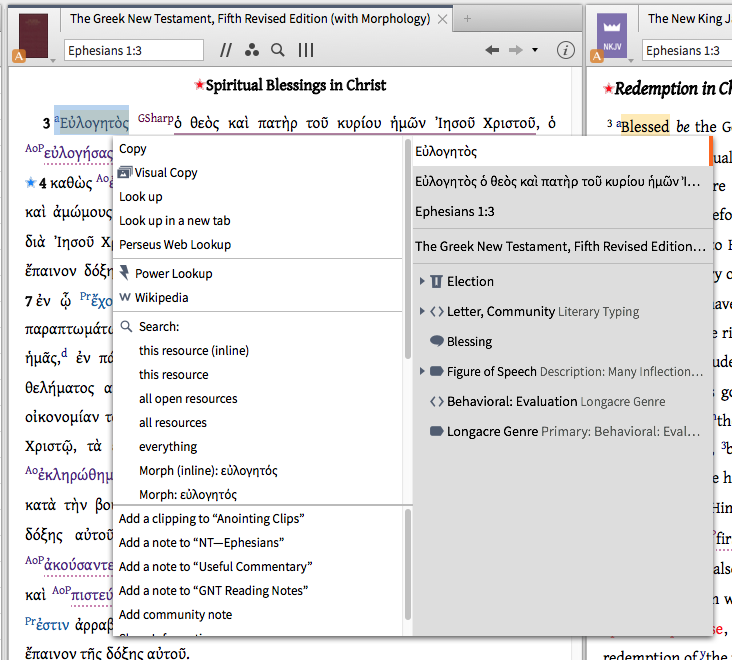Click the GSharp tag in verse 3
Viewport: 732px width, 660px height.
pos(155,118)
